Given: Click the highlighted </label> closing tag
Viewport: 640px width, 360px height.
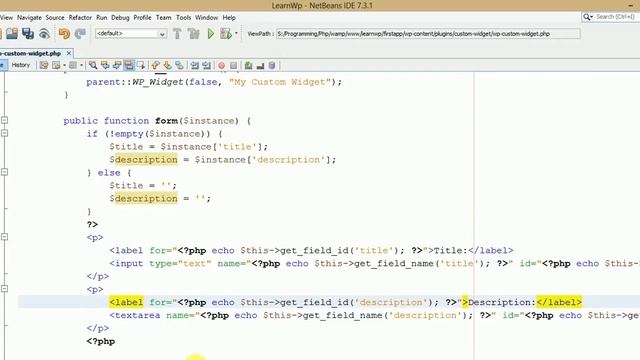Looking at the screenshot, I should point(559,302).
